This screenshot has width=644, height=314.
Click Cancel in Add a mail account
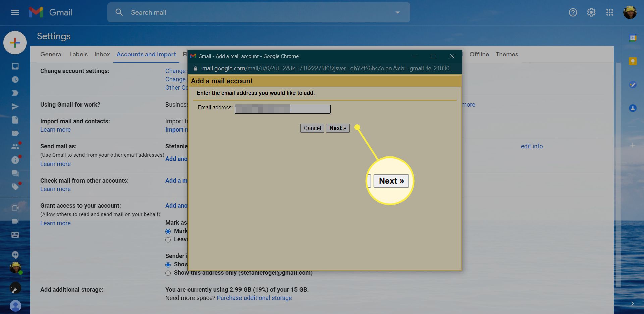312,128
